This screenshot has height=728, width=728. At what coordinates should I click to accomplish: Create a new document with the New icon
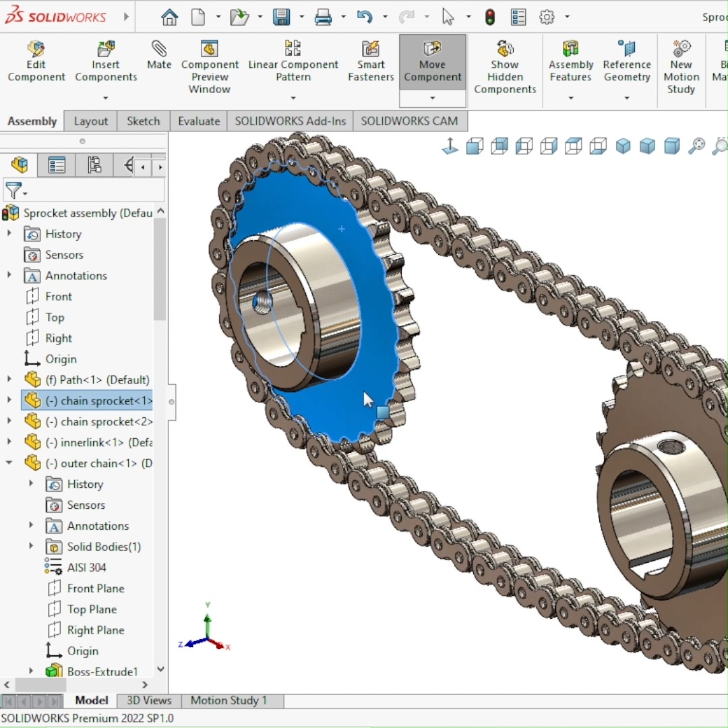pos(198,17)
